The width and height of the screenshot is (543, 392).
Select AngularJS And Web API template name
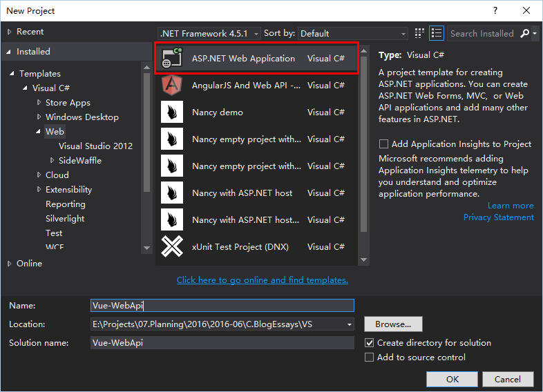point(246,86)
